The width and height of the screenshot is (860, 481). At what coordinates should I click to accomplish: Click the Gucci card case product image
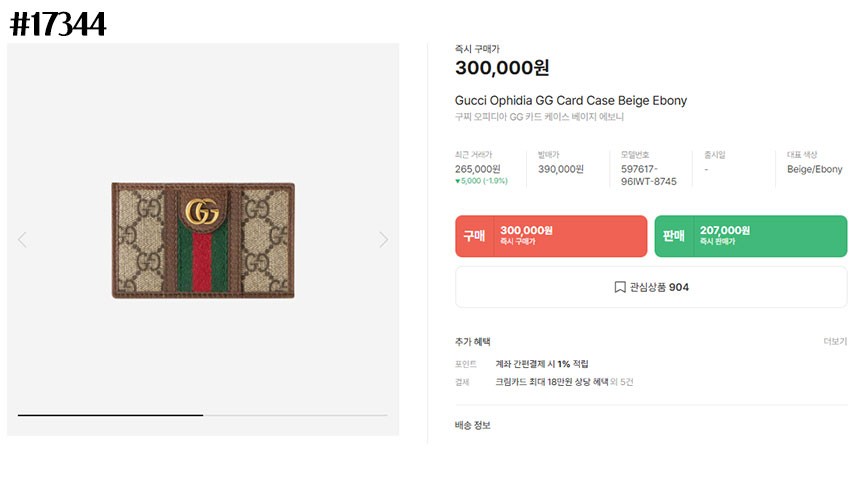(x=203, y=240)
